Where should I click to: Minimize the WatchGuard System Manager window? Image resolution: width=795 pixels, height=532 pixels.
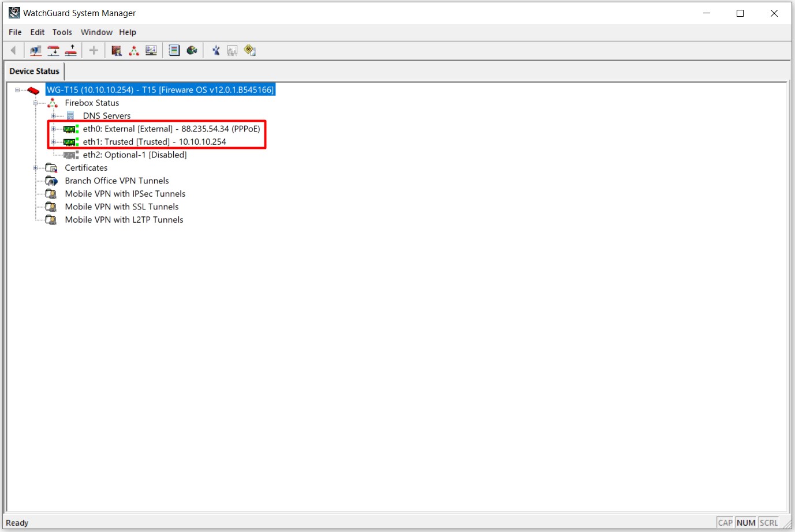tap(707, 13)
